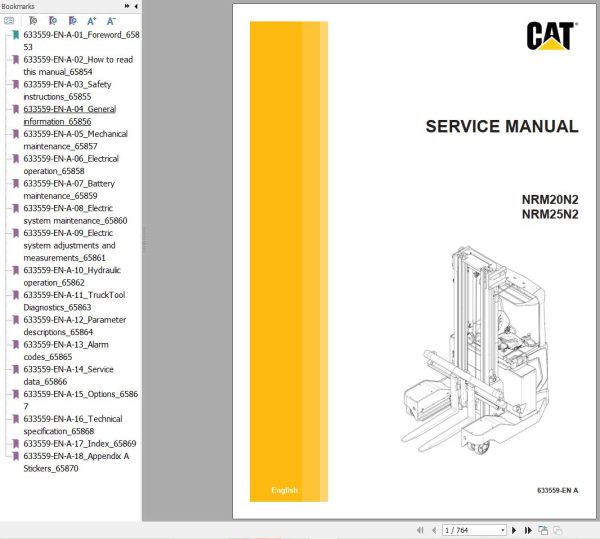Click the NRM25N2 model text
600x539 pixels.
point(550,214)
